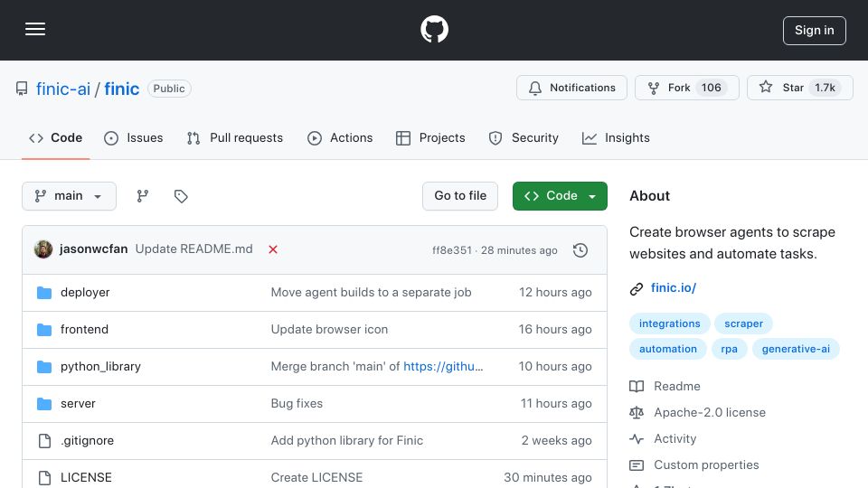Click the frontend folder icon

44,330
